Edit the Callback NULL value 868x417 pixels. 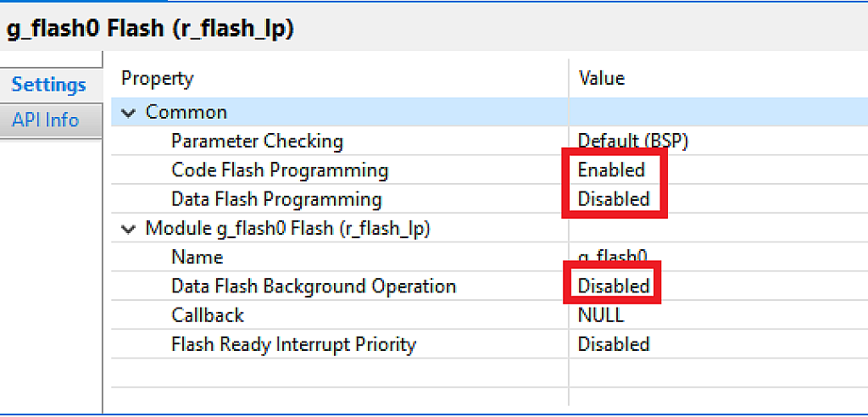pyautogui.click(x=600, y=314)
